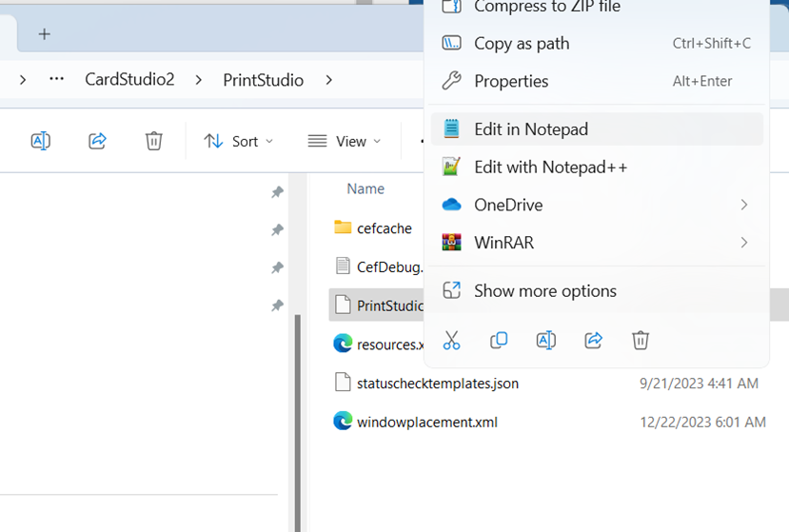Click the Edge icon of the resources file
The width and height of the screenshot is (789, 532).
click(343, 344)
